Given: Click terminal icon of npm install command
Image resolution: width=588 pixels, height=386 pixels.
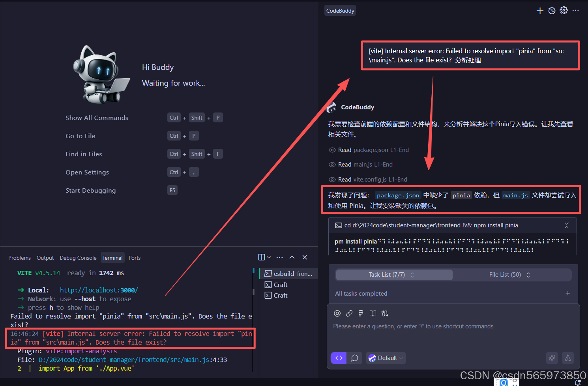Looking at the screenshot, I should (339, 225).
